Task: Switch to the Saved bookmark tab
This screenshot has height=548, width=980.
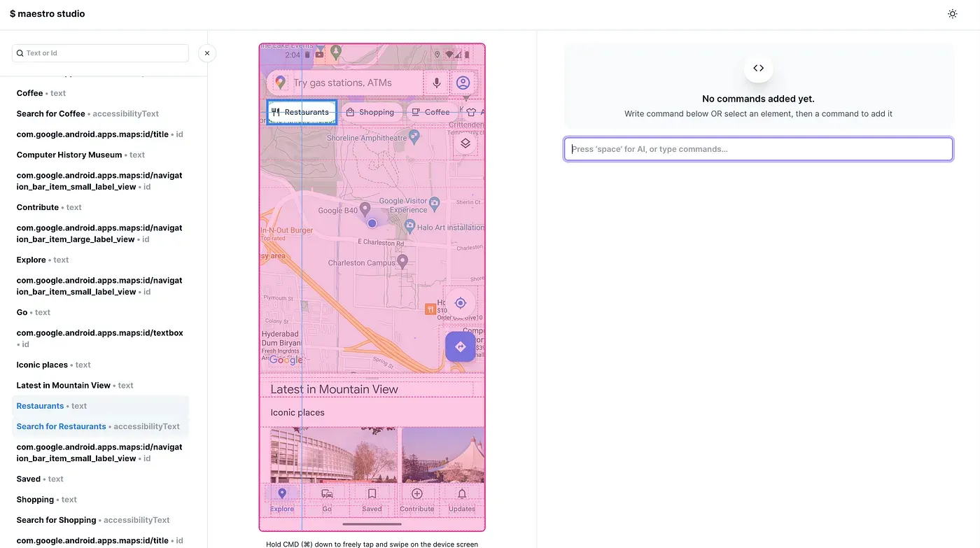Action: (372, 494)
